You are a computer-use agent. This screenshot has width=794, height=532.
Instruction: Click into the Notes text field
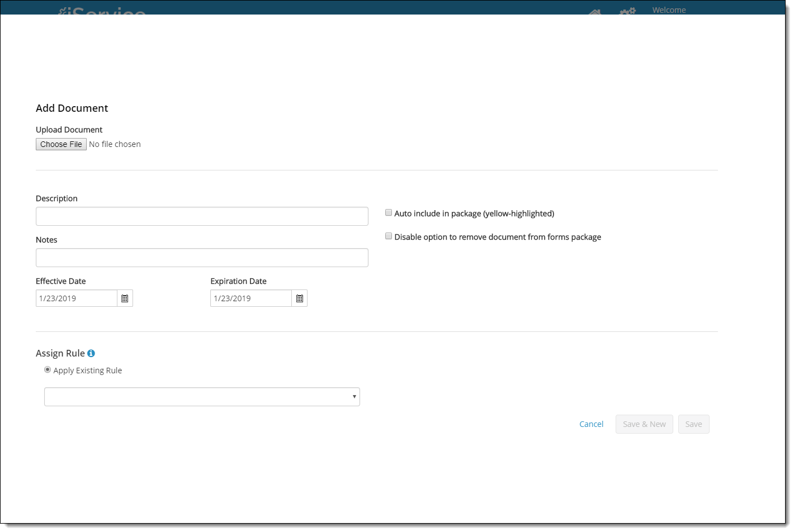pyautogui.click(x=202, y=258)
